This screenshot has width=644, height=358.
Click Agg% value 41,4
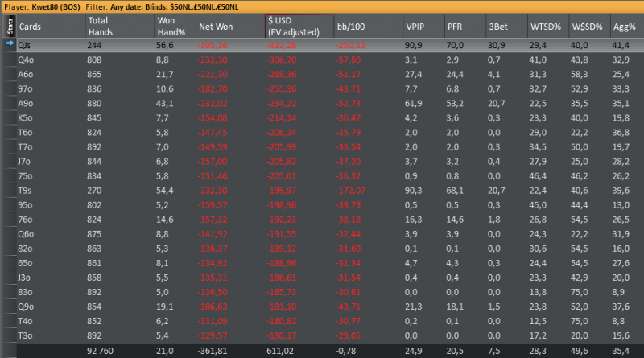click(x=621, y=46)
